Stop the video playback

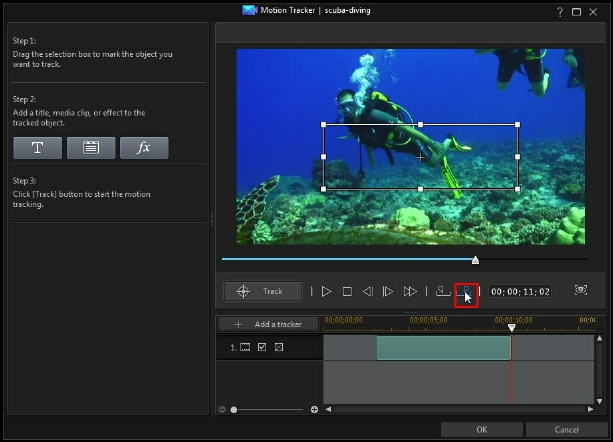coord(347,292)
